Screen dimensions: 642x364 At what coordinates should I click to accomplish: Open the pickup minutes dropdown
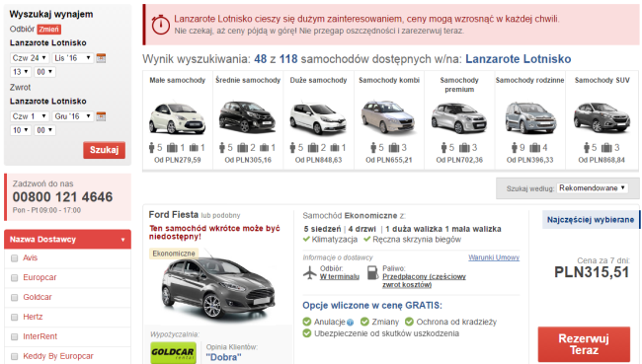pos(44,72)
